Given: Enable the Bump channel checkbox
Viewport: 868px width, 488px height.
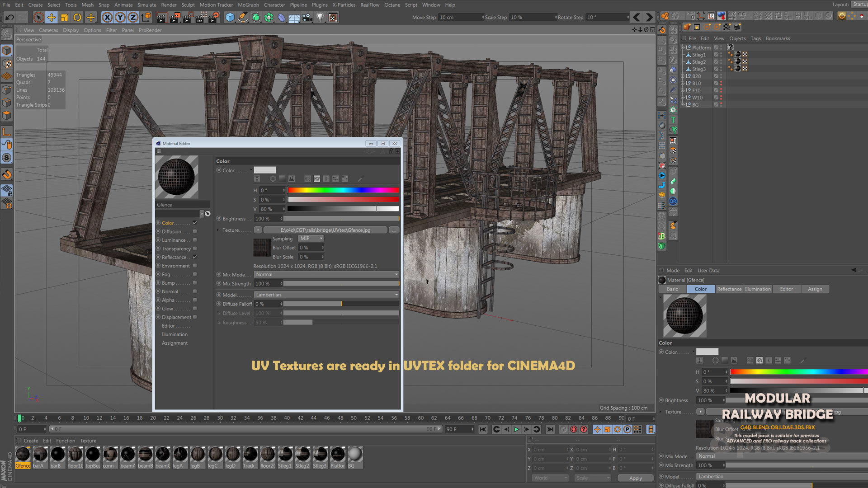Looking at the screenshot, I should coord(195,283).
